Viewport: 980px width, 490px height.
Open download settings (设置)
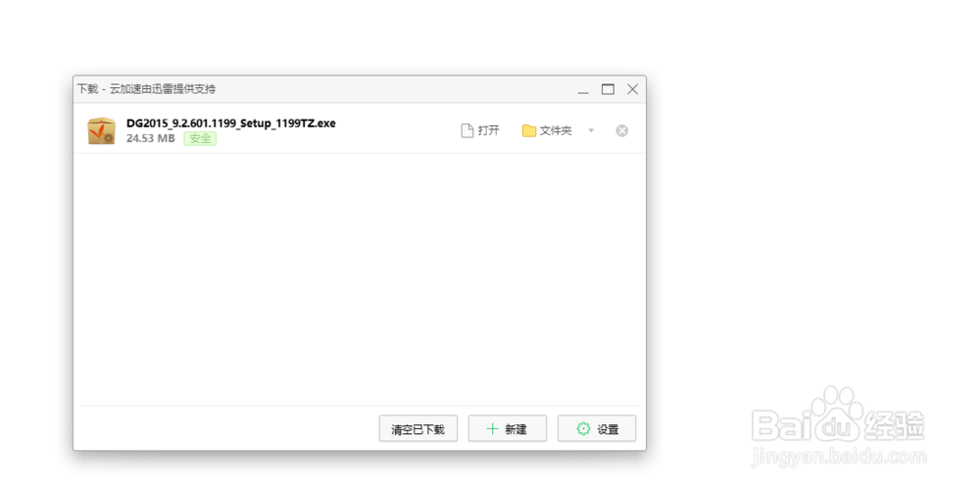[x=597, y=429]
